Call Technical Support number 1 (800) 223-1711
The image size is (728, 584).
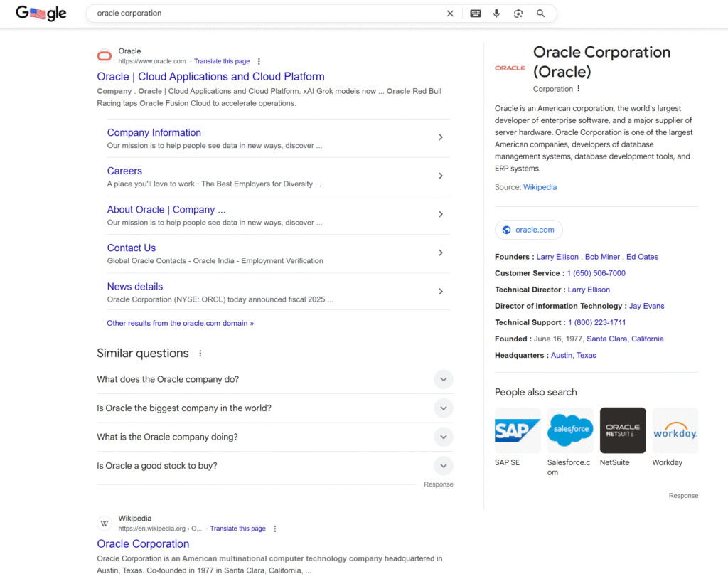click(597, 322)
